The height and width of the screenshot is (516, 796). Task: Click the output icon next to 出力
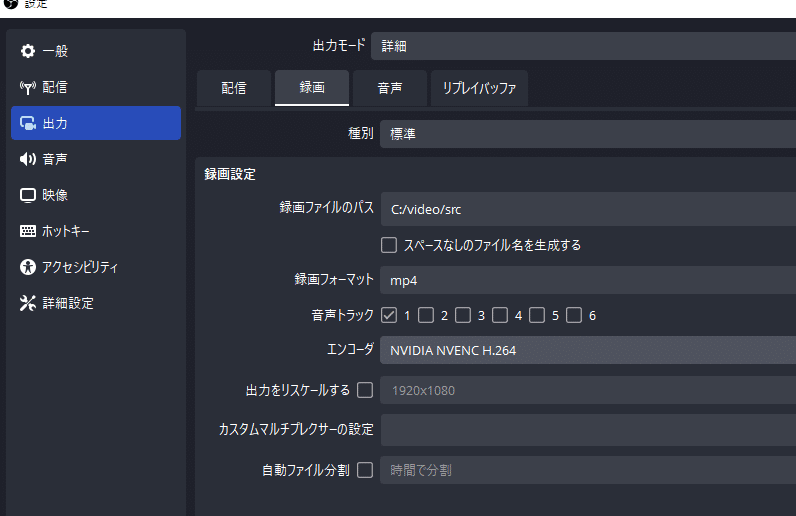click(28, 123)
